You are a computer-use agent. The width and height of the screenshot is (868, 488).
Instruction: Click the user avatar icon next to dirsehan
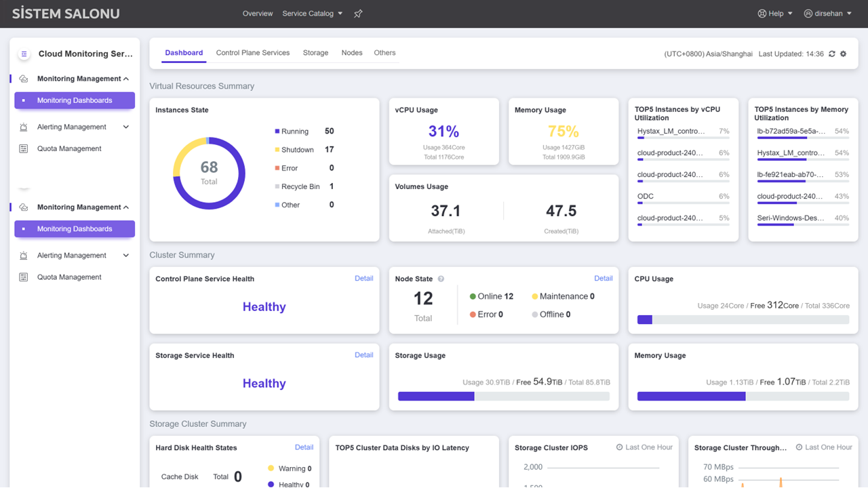[808, 14]
